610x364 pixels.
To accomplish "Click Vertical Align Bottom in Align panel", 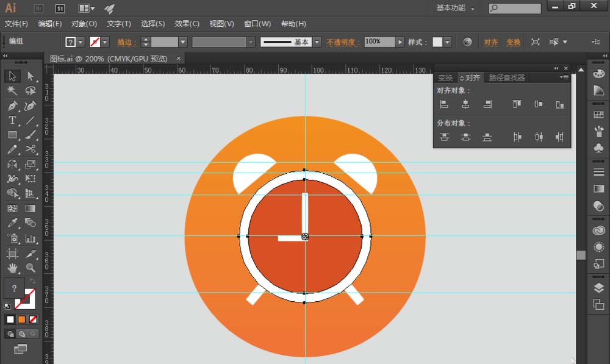I will point(560,104).
